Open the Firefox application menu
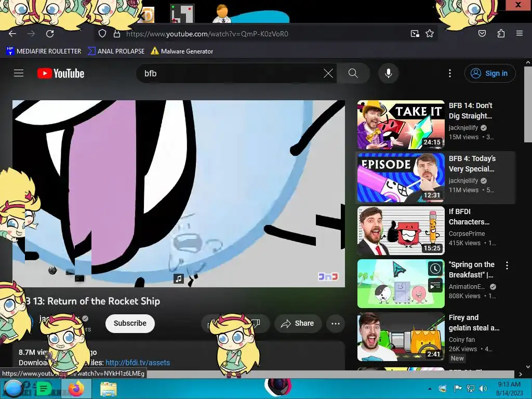Screen dimensions: 532x399 tap(520, 33)
